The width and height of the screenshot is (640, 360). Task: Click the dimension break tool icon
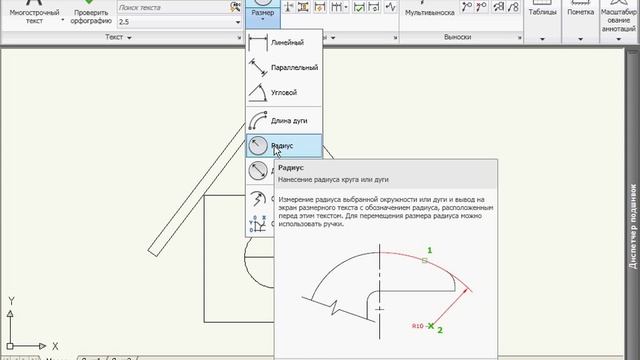point(289,7)
